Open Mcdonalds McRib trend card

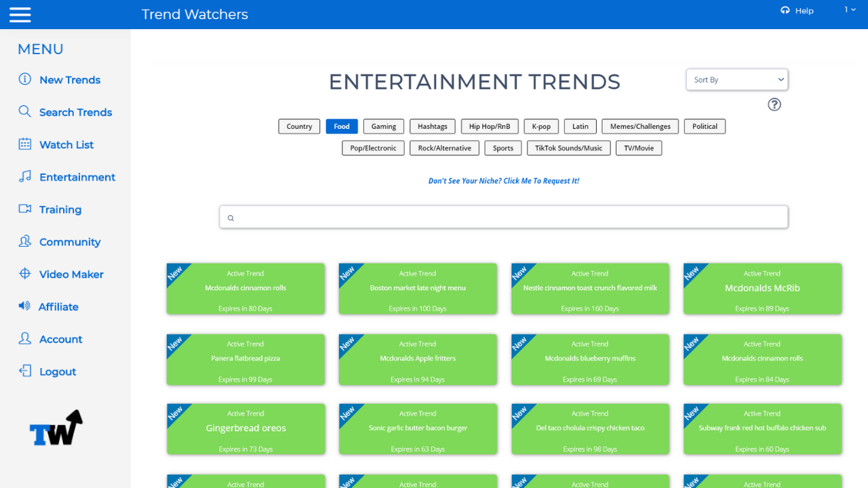762,289
